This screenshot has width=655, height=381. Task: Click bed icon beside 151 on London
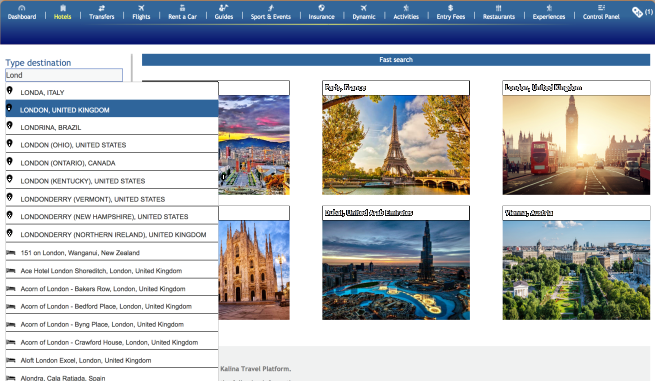(x=10, y=253)
